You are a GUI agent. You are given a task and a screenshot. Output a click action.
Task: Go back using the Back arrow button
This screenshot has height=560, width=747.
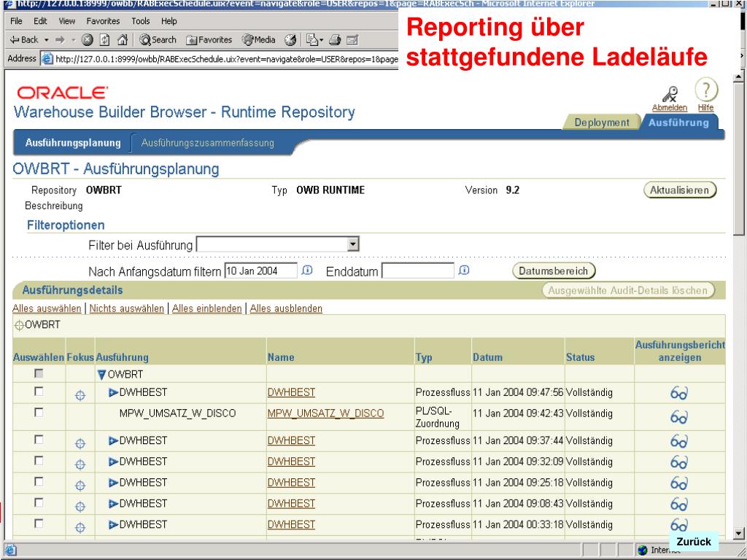[x=24, y=40]
